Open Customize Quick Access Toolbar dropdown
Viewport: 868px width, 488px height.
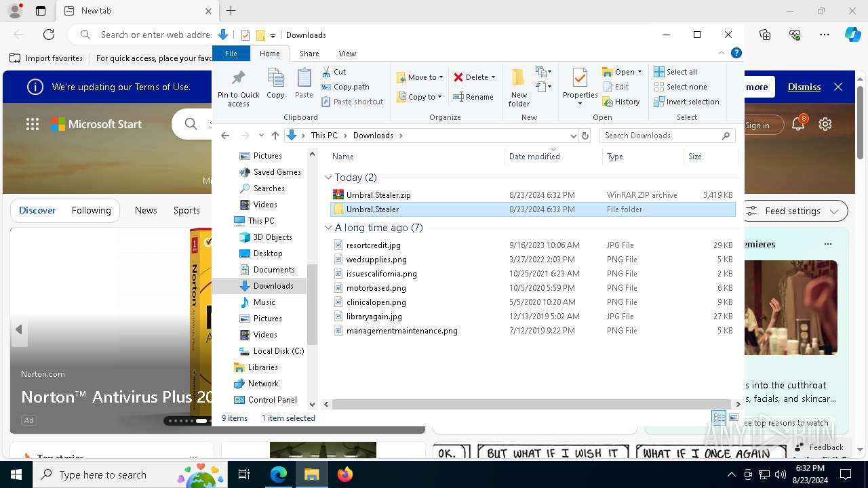273,35
